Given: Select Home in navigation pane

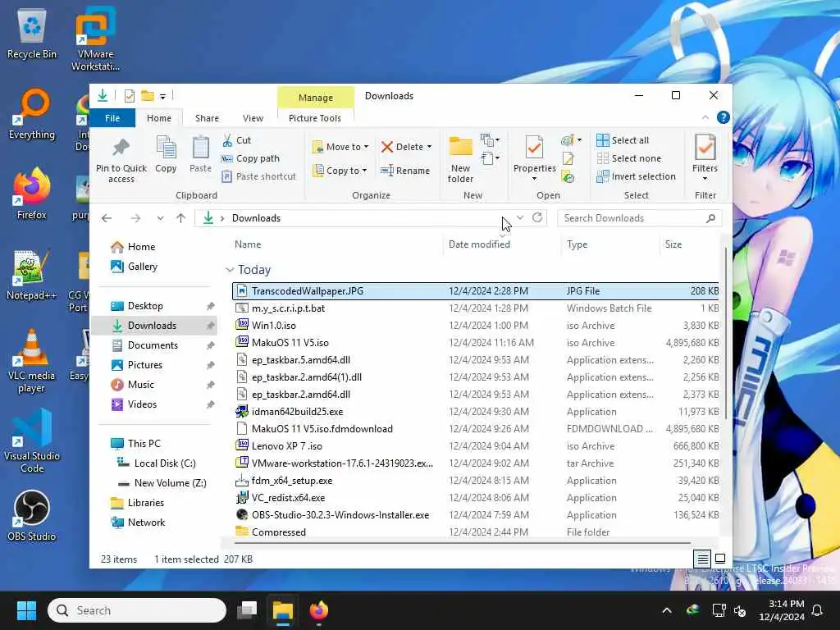Looking at the screenshot, I should 134,247.
